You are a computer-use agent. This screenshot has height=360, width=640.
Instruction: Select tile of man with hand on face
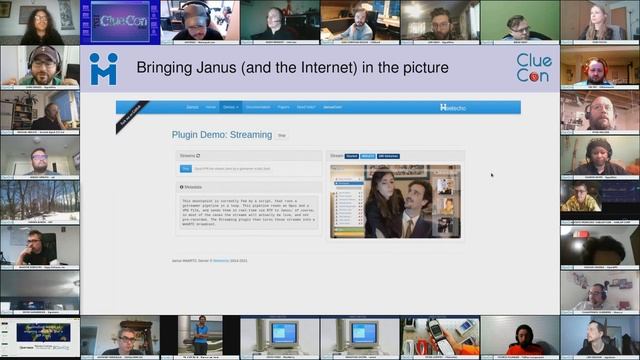point(40,247)
